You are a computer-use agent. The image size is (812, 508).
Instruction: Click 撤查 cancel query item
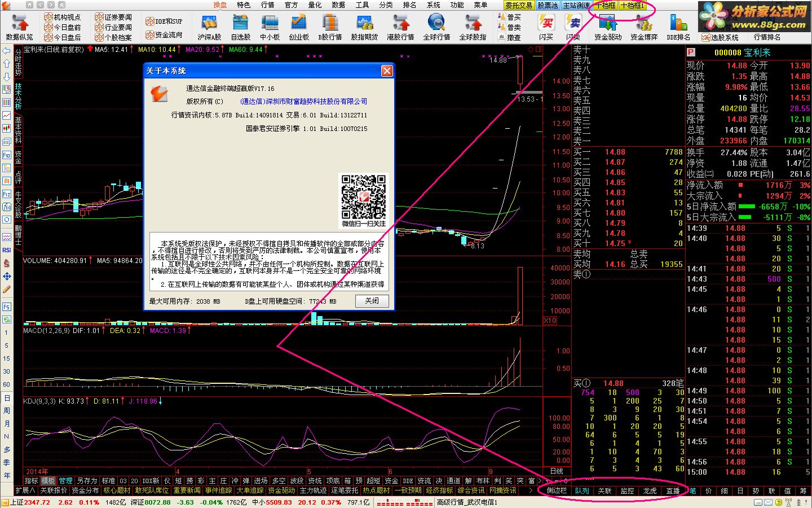(x=510, y=37)
